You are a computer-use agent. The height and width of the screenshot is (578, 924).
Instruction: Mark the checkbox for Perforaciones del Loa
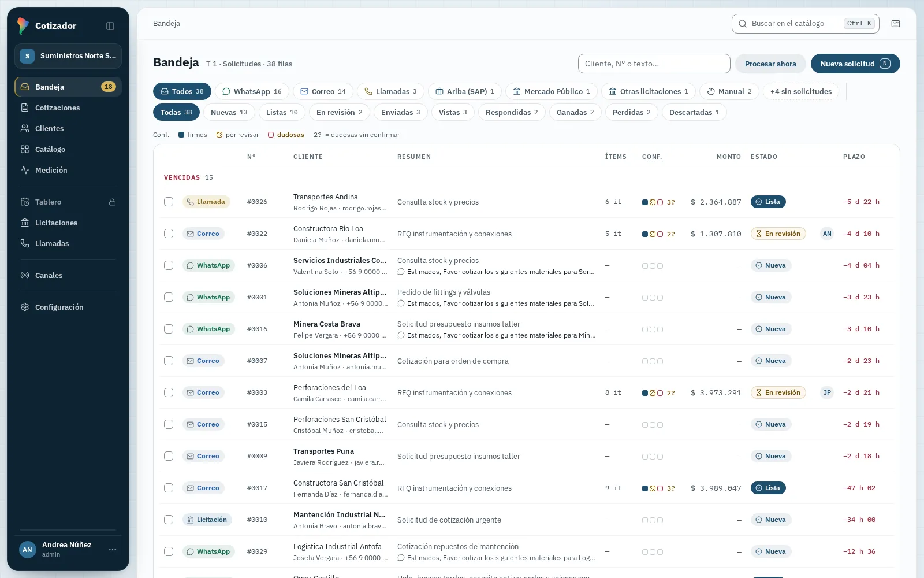169,392
